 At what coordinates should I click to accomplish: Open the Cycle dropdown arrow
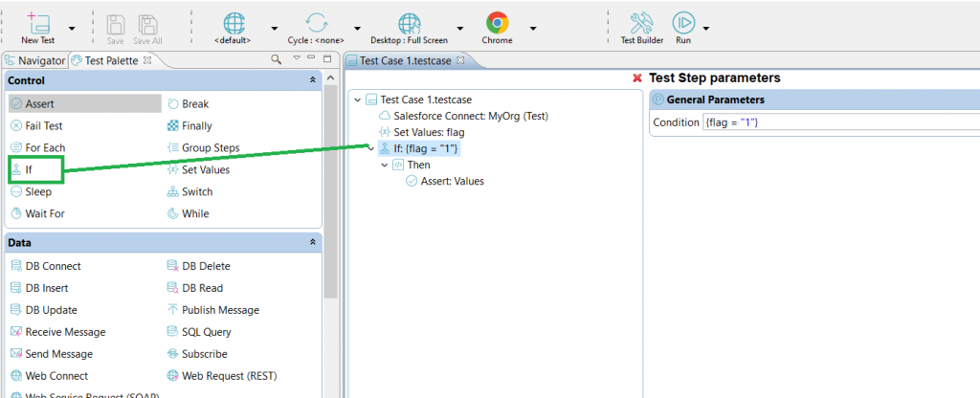358,28
